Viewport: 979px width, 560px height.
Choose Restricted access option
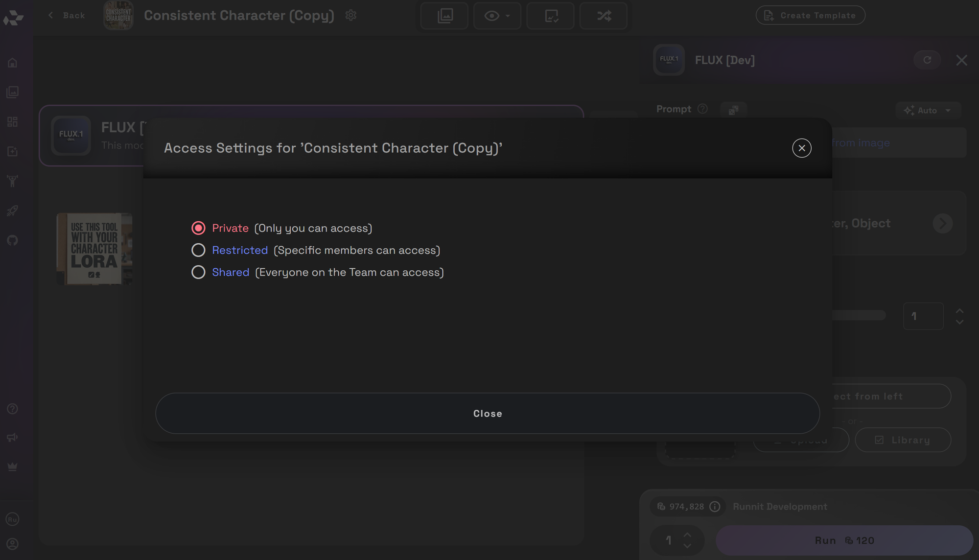click(x=198, y=250)
